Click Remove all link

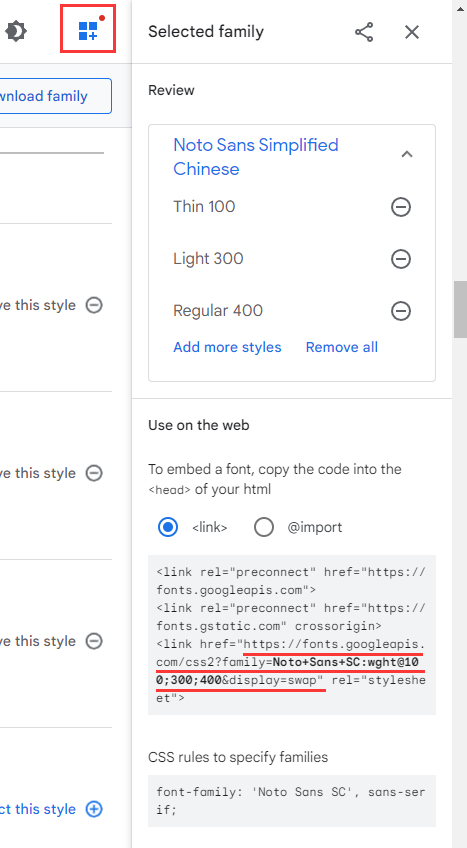click(x=342, y=347)
